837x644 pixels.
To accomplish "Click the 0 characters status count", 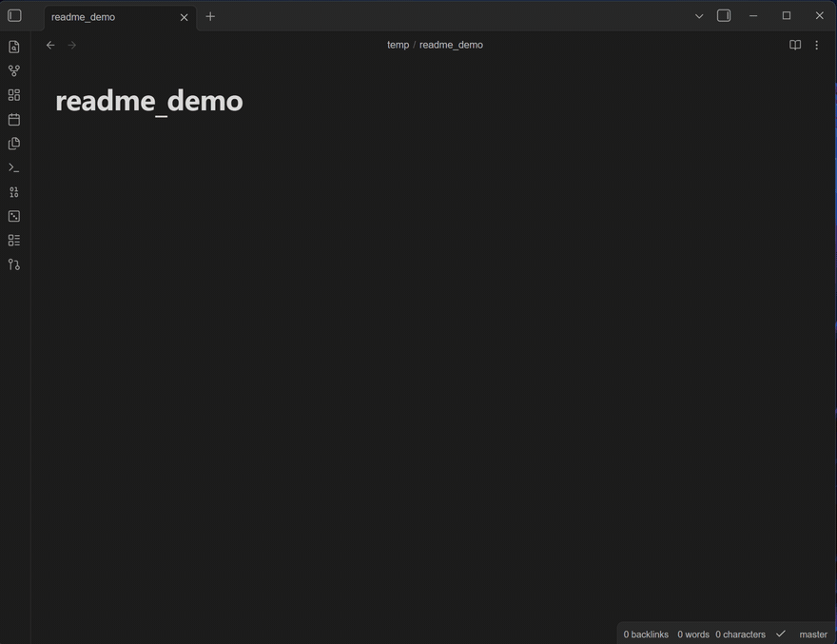I will [x=740, y=634].
